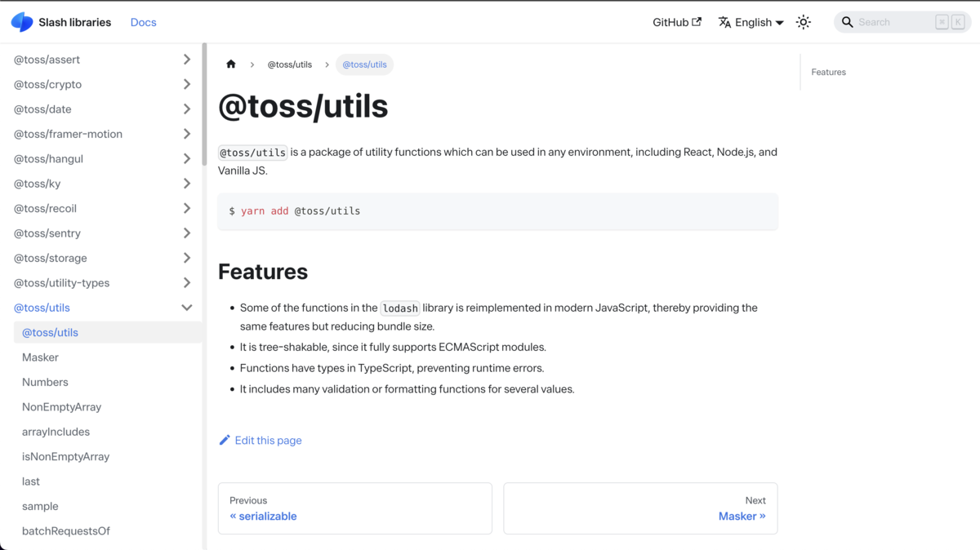Viewport: 980px width, 550px height.
Task: Click the search magnifier icon
Action: (x=848, y=22)
